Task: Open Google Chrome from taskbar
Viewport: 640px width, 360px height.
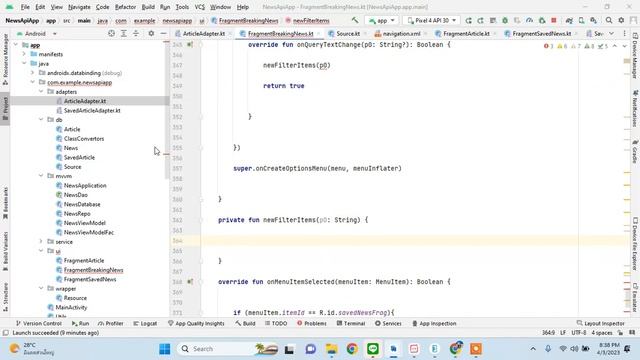Action: [352, 349]
